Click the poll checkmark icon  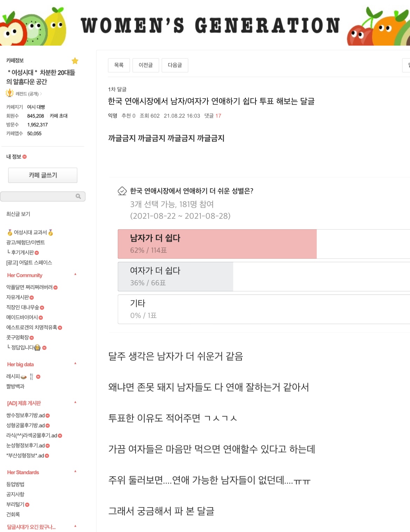[122, 191]
